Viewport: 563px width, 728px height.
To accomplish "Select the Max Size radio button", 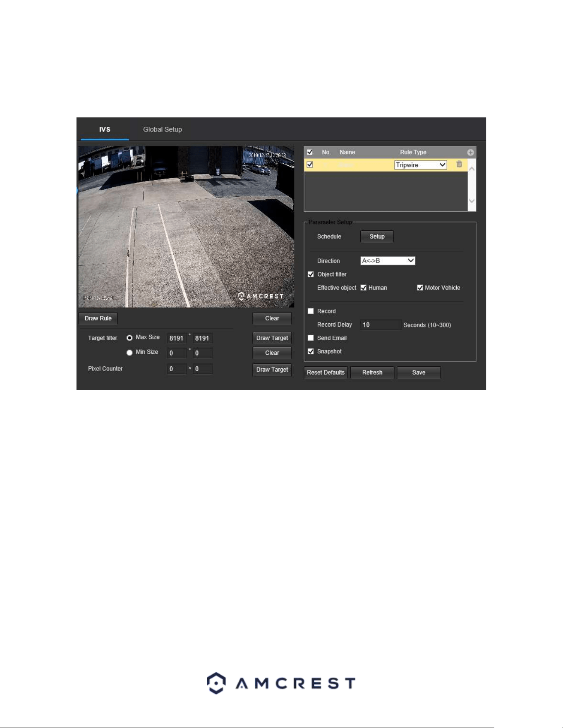I will (129, 338).
